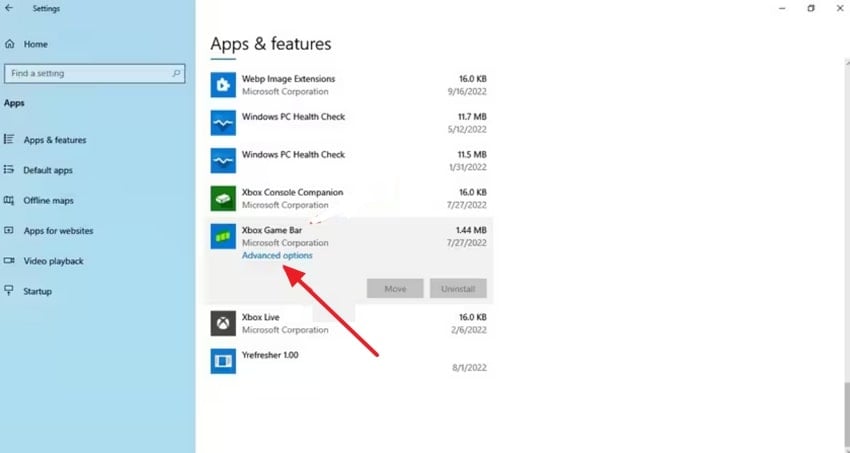Open the Home icon in sidebar
Viewport: 850px width, 453px height.
pos(10,44)
